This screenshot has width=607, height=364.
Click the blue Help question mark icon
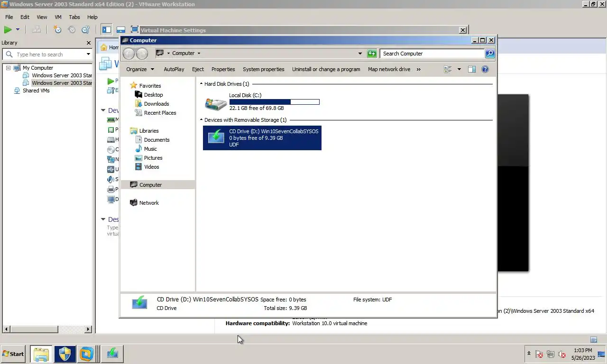(485, 69)
